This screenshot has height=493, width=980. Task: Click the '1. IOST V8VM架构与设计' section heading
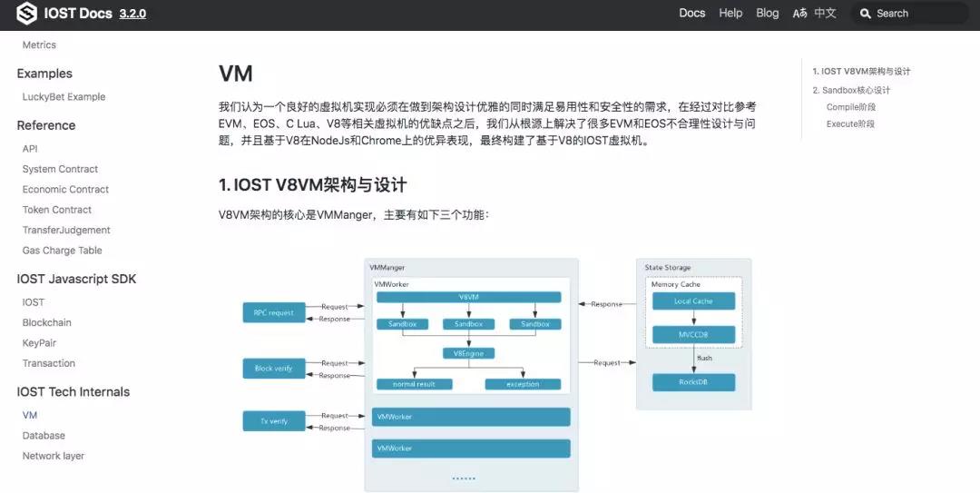(312, 185)
